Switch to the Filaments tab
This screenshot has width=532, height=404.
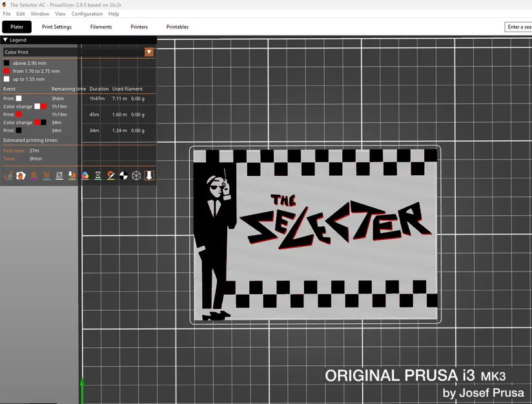click(101, 27)
